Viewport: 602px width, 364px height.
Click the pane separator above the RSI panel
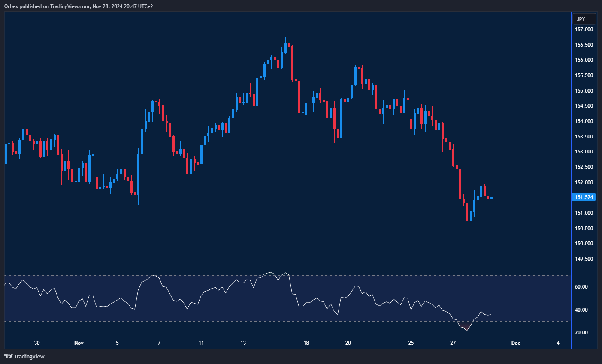click(287, 265)
